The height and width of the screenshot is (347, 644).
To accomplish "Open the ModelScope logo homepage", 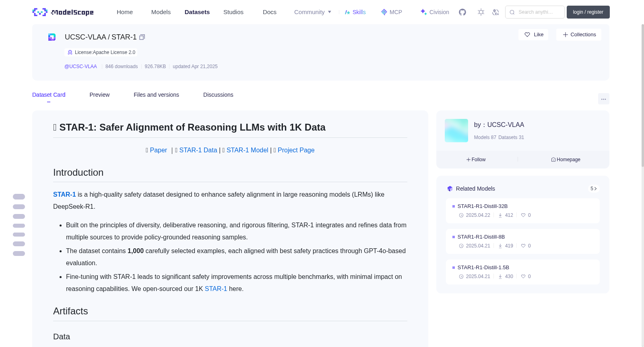I will tap(63, 12).
